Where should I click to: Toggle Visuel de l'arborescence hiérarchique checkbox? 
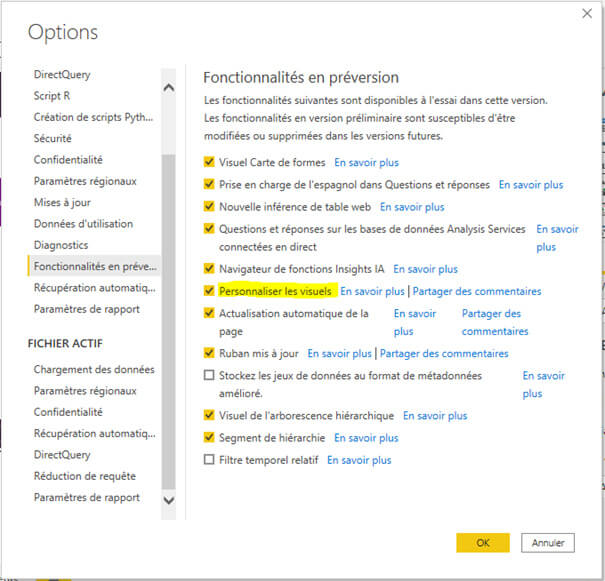click(x=209, y=415)
